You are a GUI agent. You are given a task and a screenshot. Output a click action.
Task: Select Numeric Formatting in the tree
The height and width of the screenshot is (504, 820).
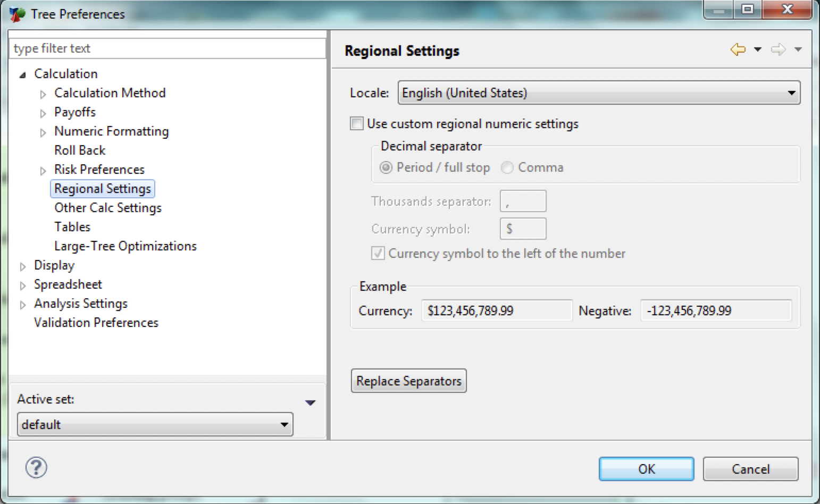(x=111, y=131)
